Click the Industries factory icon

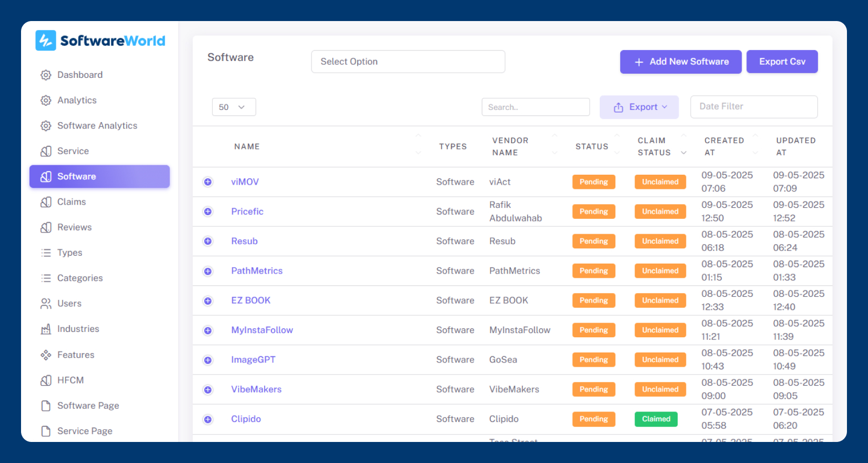pyautogui.click(x=46, y=329)
